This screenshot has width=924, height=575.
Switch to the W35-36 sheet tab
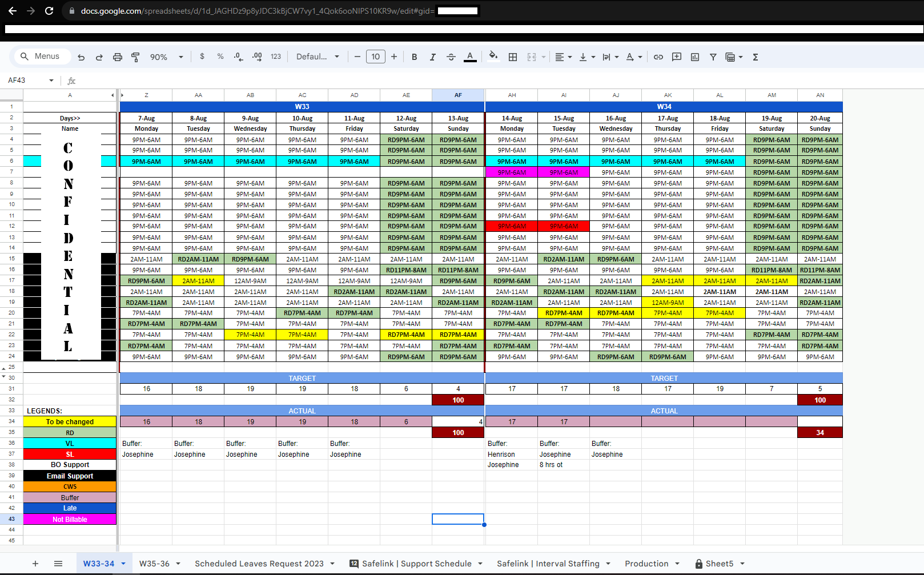[154, 564]
